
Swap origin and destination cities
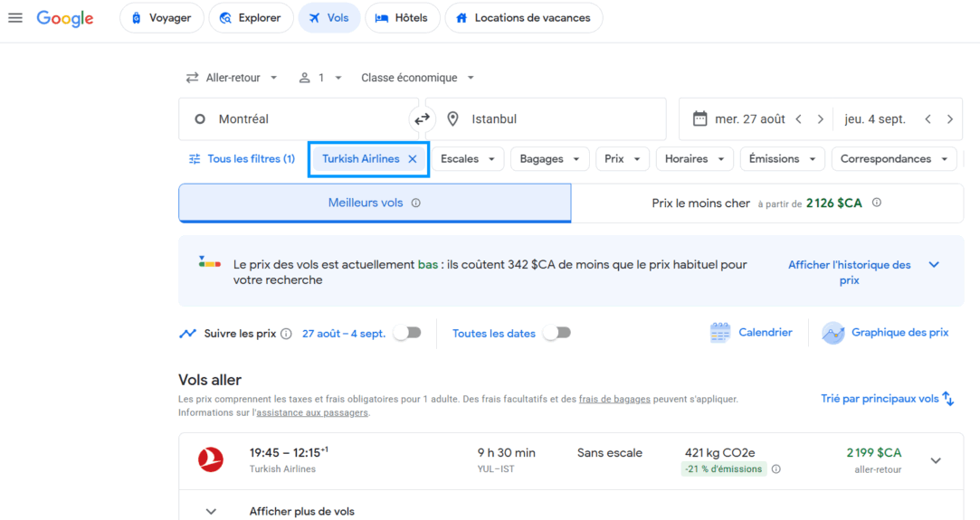pos(422,118)
